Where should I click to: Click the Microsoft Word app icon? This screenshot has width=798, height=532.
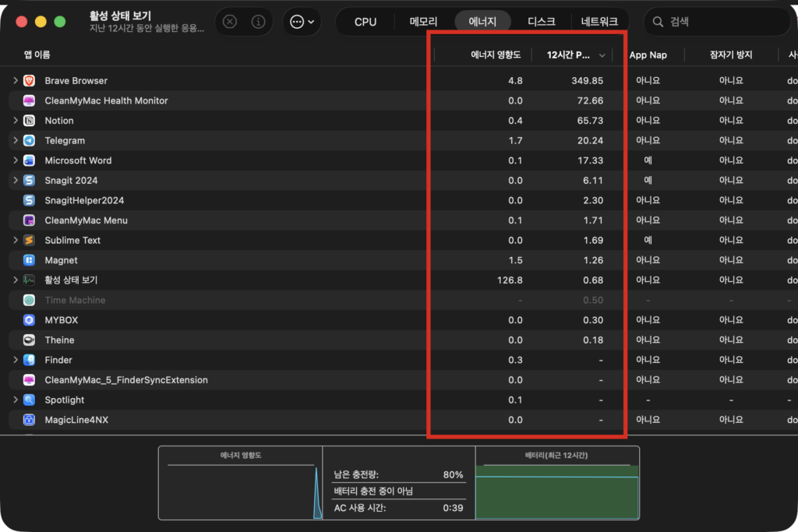pos(29,160)
